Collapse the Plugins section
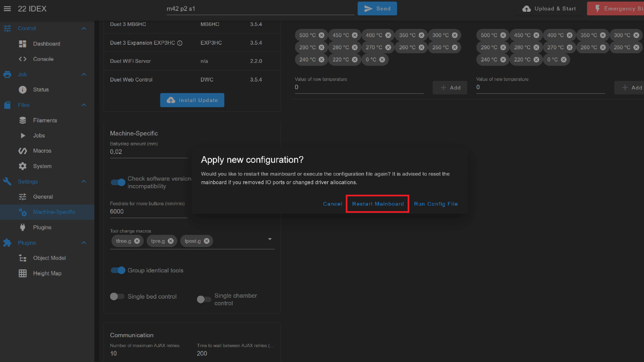The image size is (644, 362). (84, 243)
